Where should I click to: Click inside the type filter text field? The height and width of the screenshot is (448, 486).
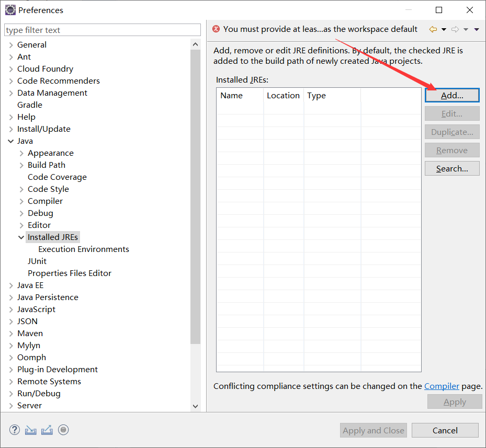(103, 30)
